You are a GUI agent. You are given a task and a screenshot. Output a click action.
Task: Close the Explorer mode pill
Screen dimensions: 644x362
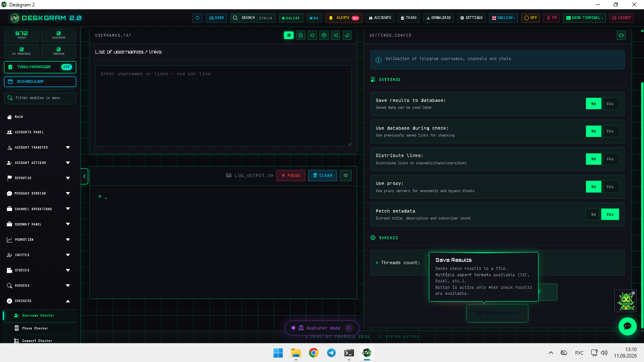[349, 328]
